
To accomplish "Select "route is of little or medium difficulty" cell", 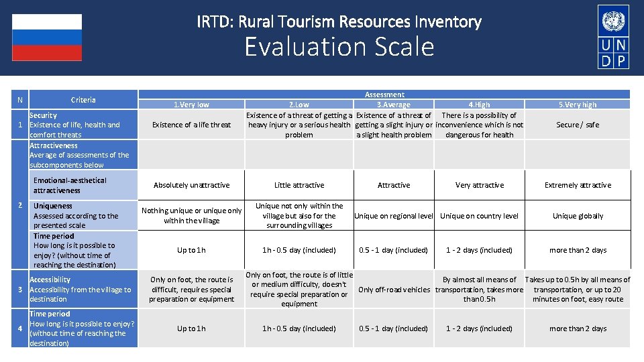I will point(299,290).
